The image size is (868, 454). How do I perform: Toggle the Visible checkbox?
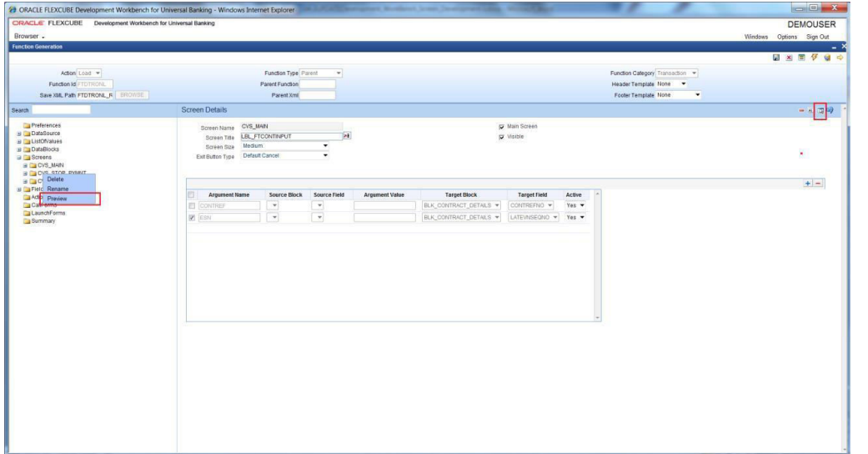(x=501, y=137)
